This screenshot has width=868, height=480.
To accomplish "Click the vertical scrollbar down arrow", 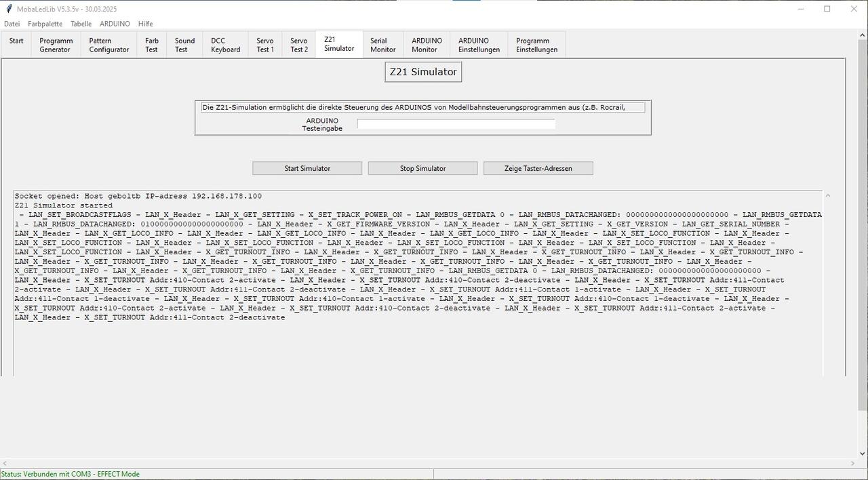I will (863, 454).
